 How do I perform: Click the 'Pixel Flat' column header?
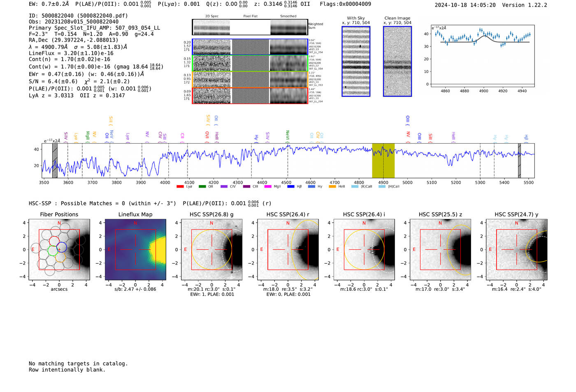(x=250, y=16)
